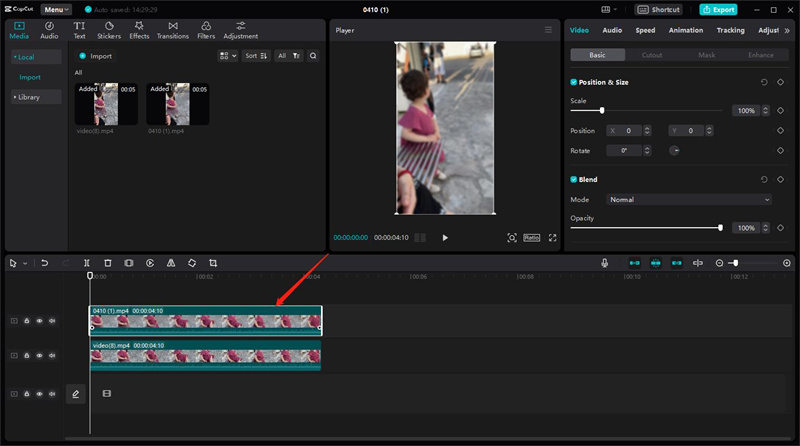Click the Player zoom-fit icon

tap(512, 238)
